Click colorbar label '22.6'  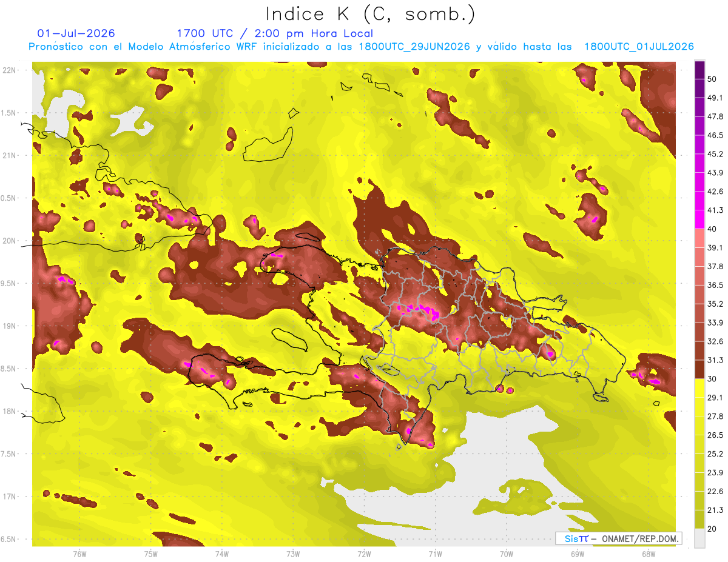coord(715,491)
